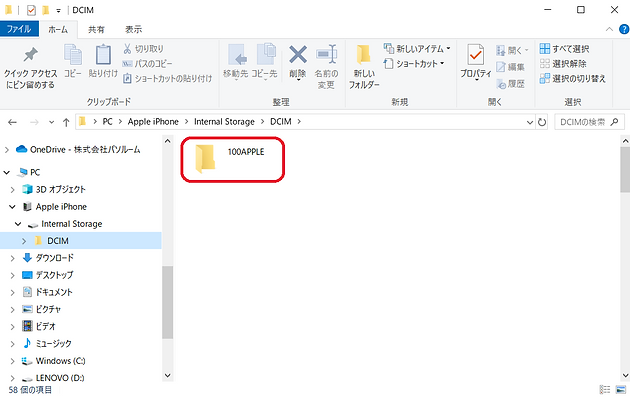Open recent locations dropdown chevron
Image resolution: width=630 pixels, height=397 pixels.
51,122
